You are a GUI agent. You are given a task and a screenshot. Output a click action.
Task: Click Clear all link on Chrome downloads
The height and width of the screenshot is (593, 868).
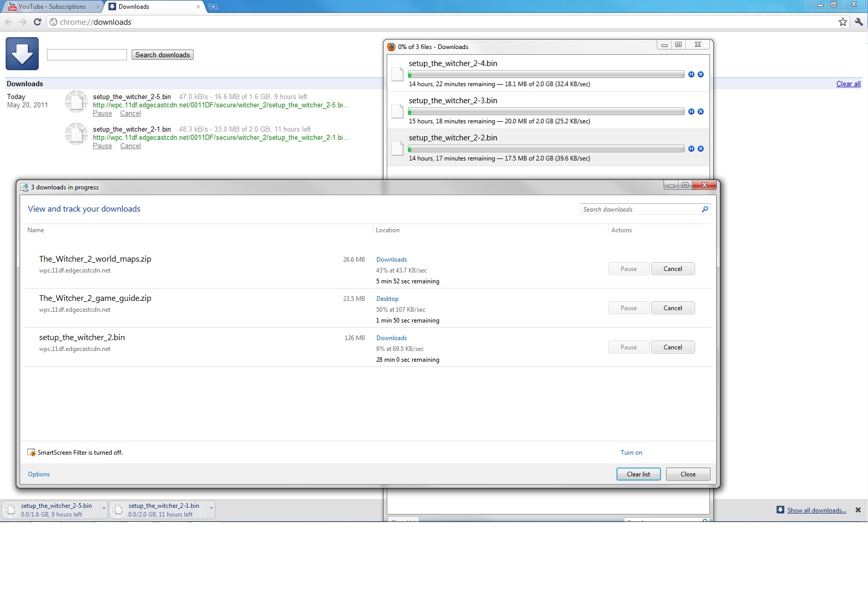point(848,84)
